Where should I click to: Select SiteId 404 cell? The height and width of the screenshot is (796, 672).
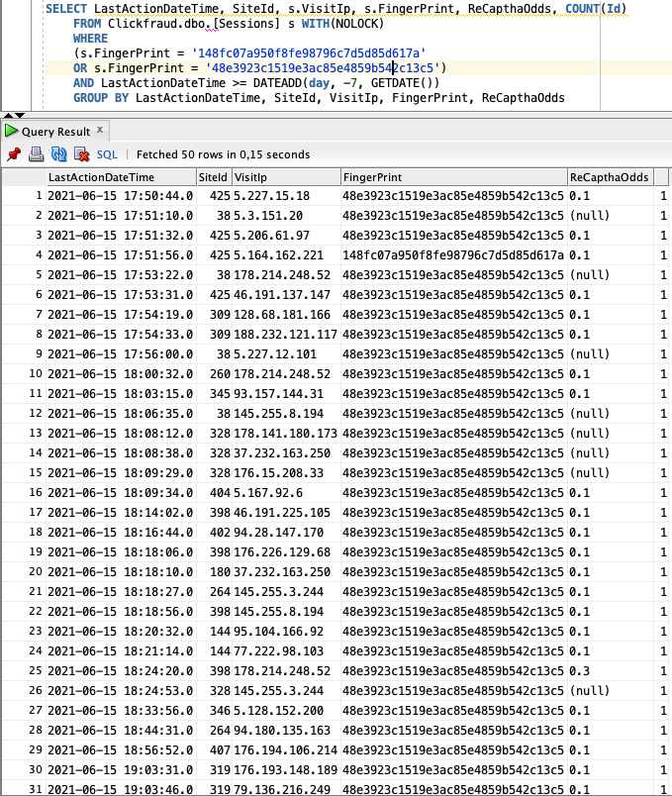(214, 493)
